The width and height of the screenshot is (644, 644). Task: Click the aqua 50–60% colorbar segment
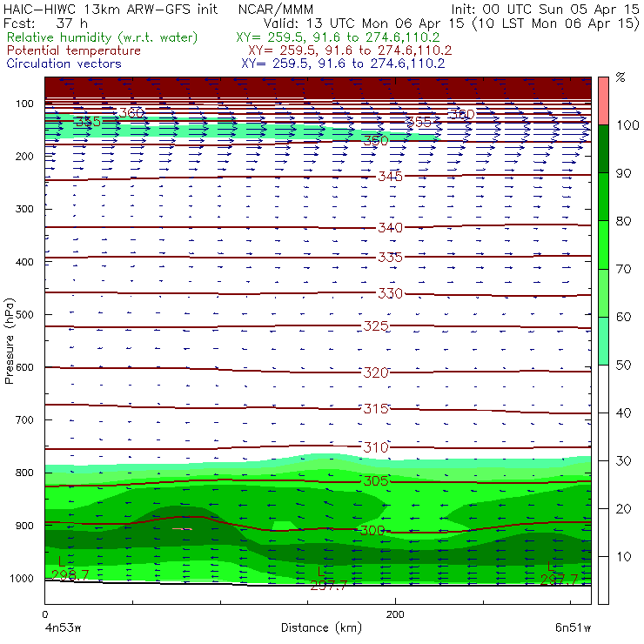pos(603,341)
